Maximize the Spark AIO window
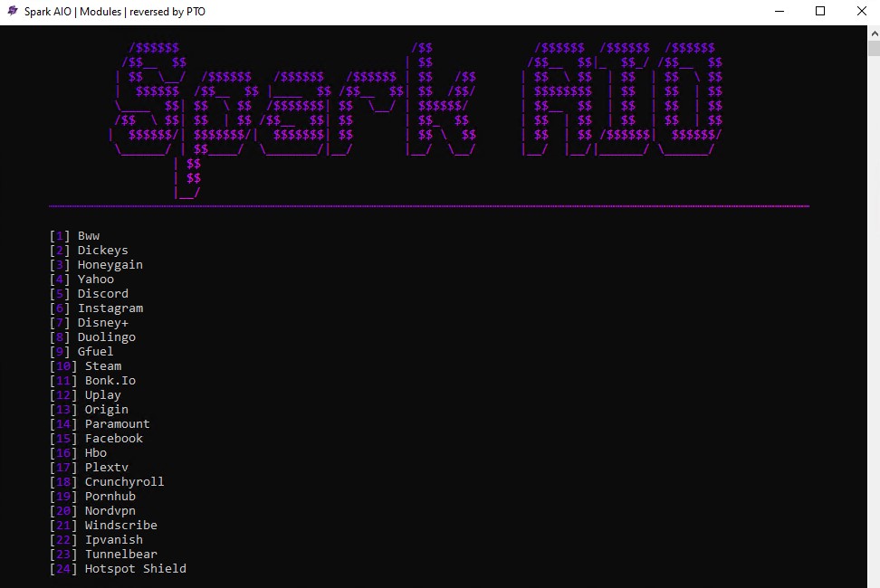Viewport: 880px width, 588px height. [820, 11]
